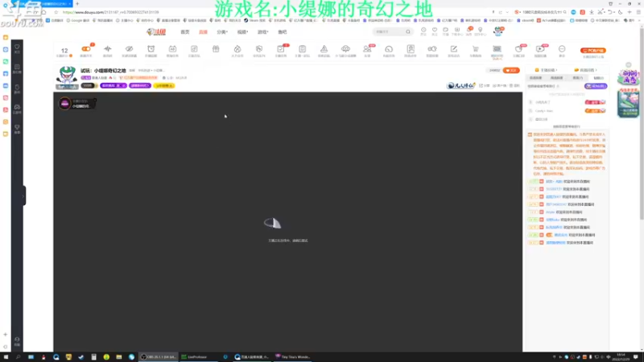Click the orange follow heart button
The width and height of the screenshot is (644, 362).
[x=511, y=71]
